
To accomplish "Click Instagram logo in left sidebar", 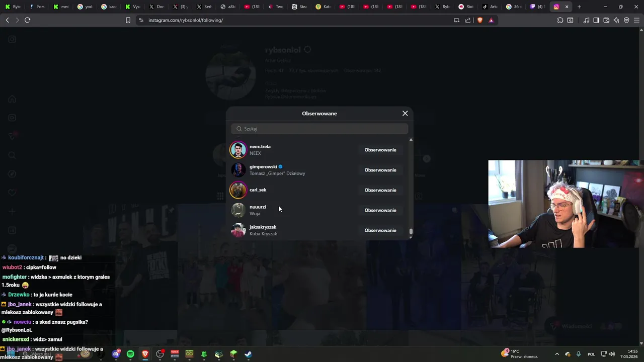I will pyautogui.click(x=12, y=39).
